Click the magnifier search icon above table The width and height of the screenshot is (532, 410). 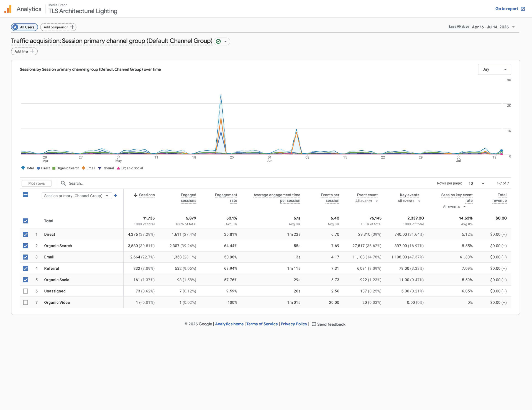click(63, 183)
